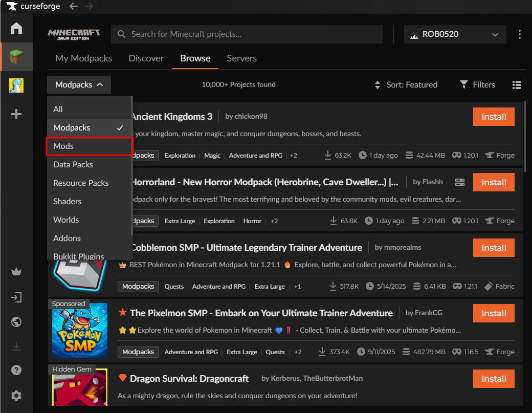Click the Magic tag on Ancient Kingdoms 3

coord(212,156)
